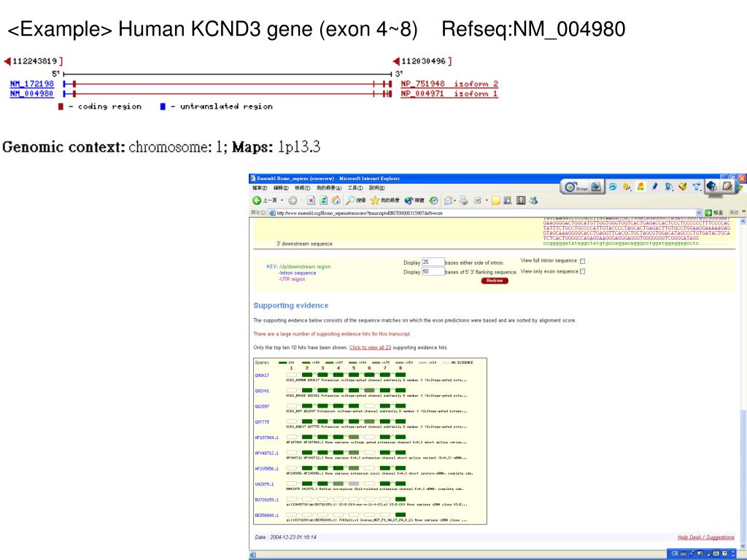Image resolution: width=747 pixels, height=560 pixels.
Task: Click the red Redraw button
Action: click(495, 281)
